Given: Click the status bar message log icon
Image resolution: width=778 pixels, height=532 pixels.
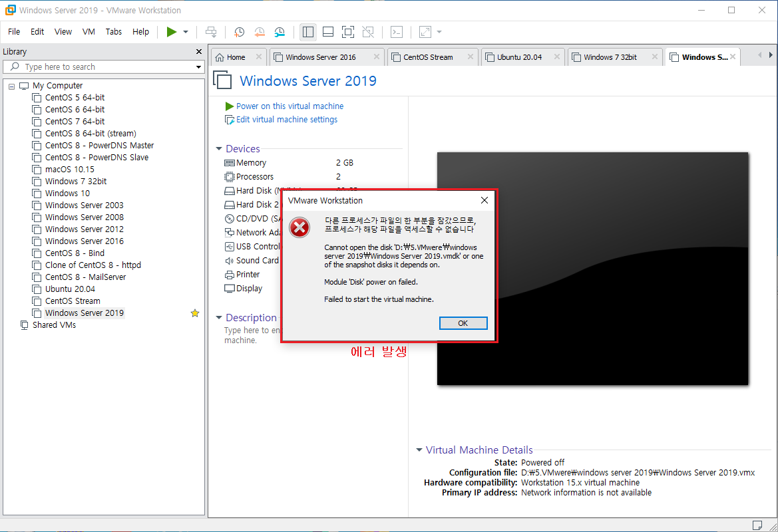Looking at the screenshot, I should click(x=757, y=525).
